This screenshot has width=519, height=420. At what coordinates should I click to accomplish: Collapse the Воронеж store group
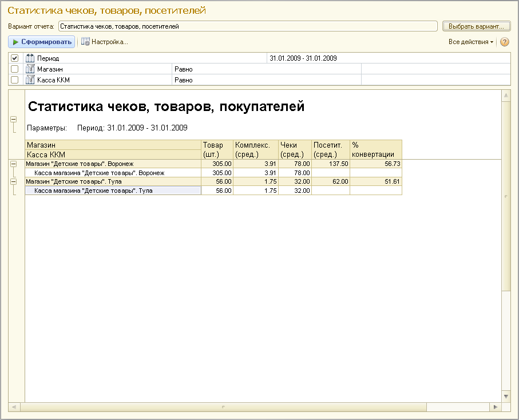[13, 164]
